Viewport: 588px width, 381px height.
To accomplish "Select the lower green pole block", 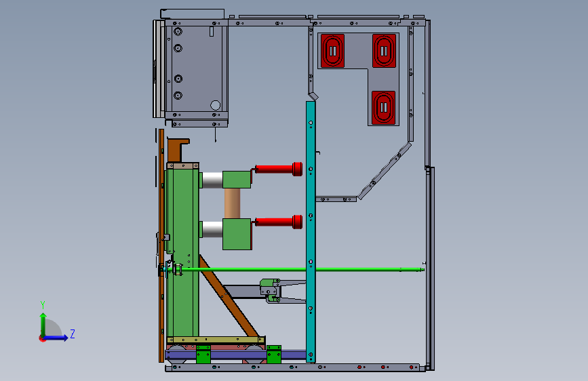I will [237, 235].
